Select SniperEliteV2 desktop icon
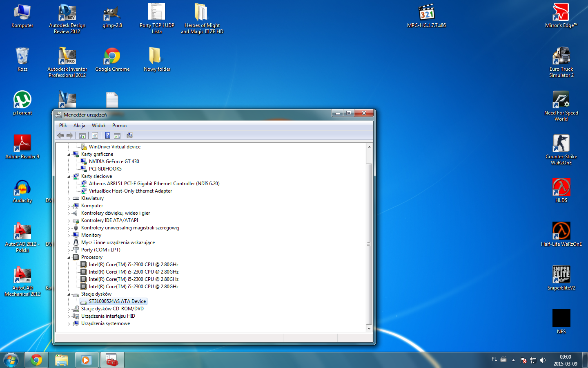Viewport: 588px width, 368px height. (561, 278)
